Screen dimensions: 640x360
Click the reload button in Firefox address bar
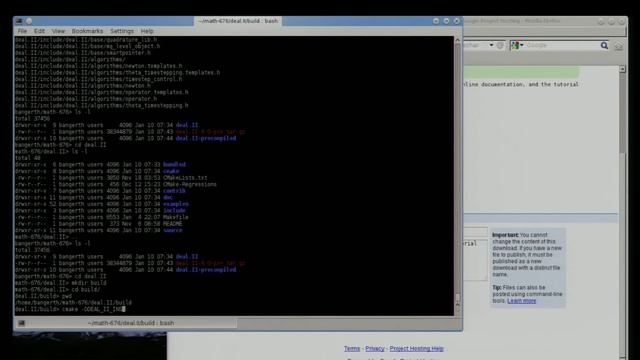point(500,45)
